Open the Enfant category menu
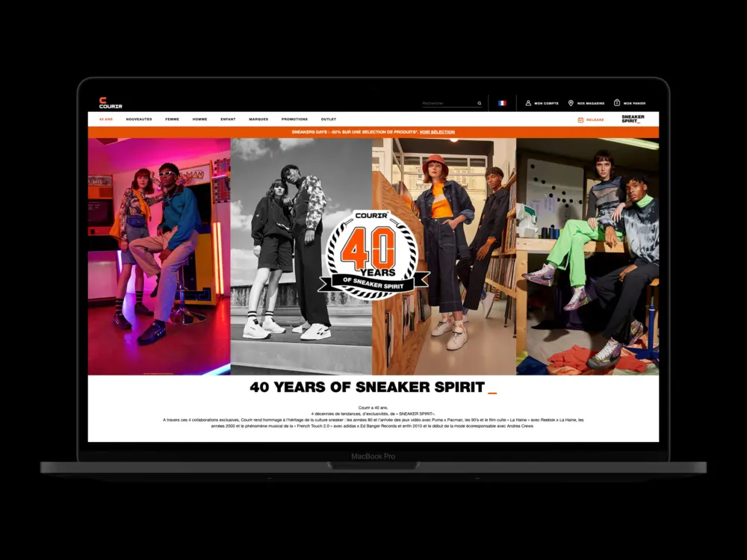The image size is (747, 560). click(228, 119)
